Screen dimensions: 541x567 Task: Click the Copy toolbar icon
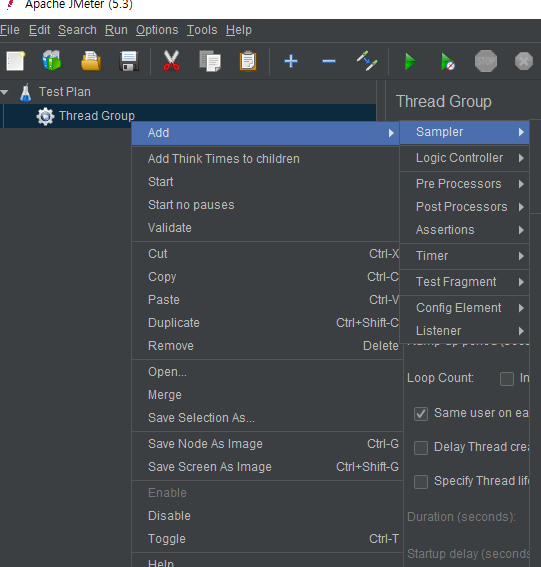pyautogui.click(x=210, y=61)
